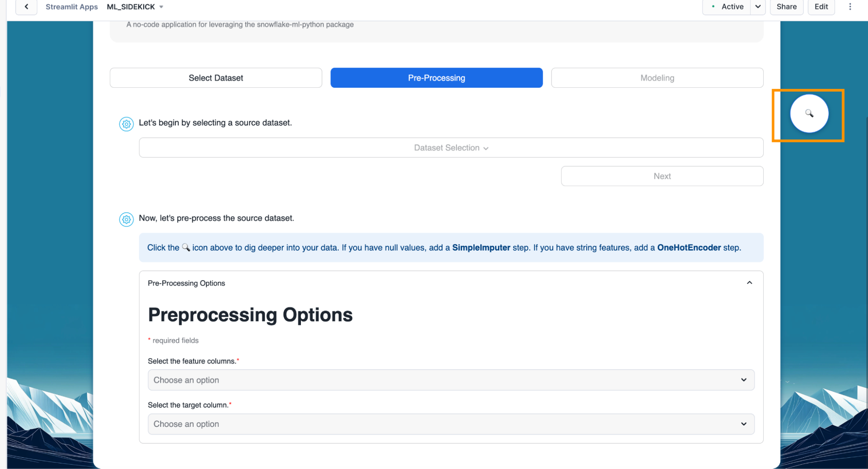Click the Pre-Processing Options header label

coord(186,283)
